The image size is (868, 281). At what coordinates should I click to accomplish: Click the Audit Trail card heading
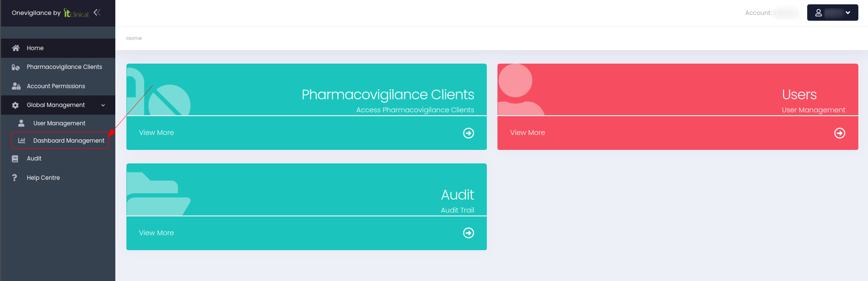457,195
